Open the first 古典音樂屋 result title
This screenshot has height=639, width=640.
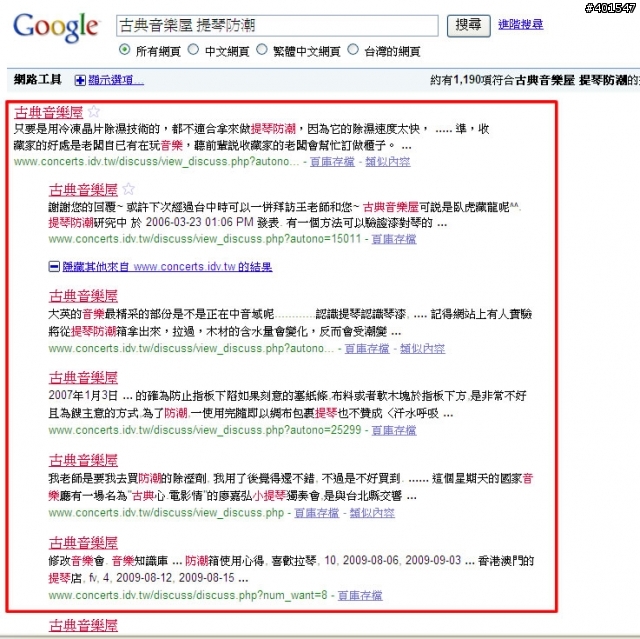(49, 112)
